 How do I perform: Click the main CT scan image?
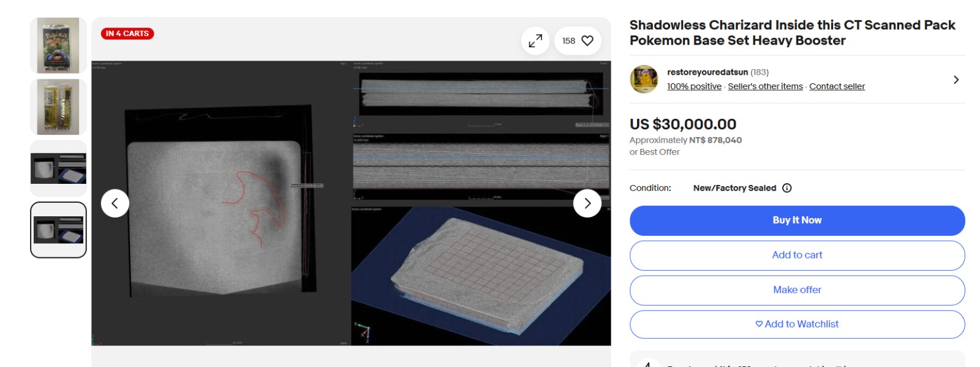coord(351,203)
